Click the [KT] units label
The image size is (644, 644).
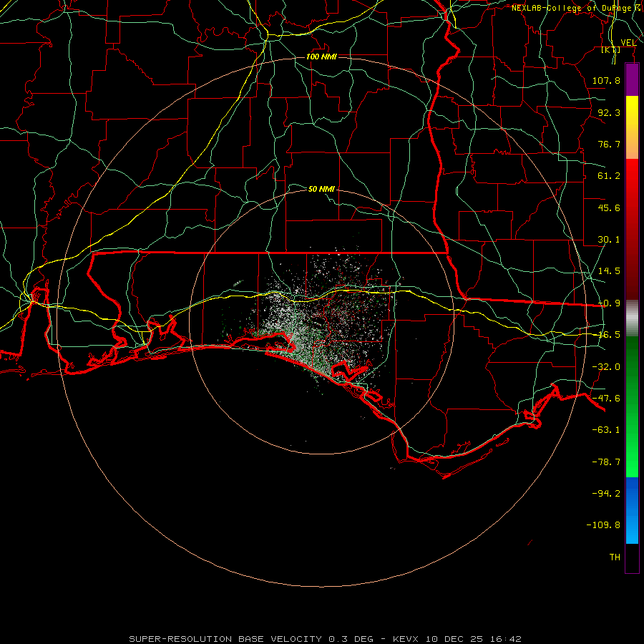click(x=611, y=50)
